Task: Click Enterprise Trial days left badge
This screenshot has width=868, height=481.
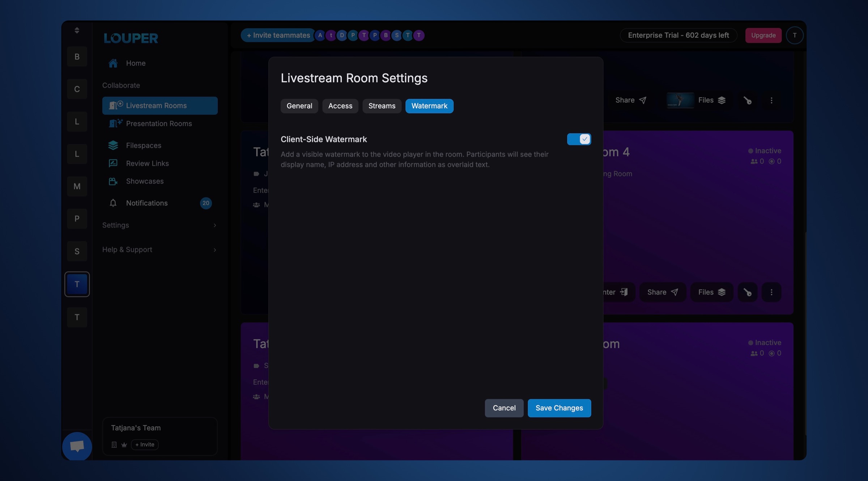Action: [678, 35]
